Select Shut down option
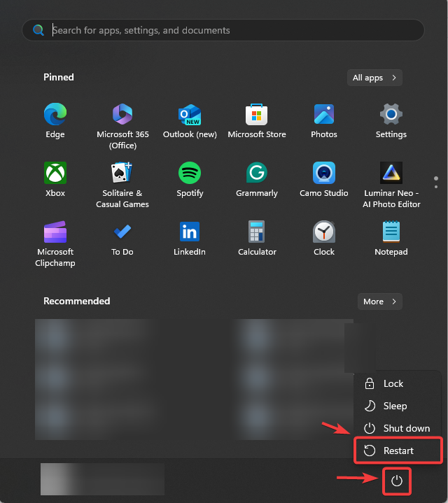This screenshot has width=448, height=503. coord(398,429)
